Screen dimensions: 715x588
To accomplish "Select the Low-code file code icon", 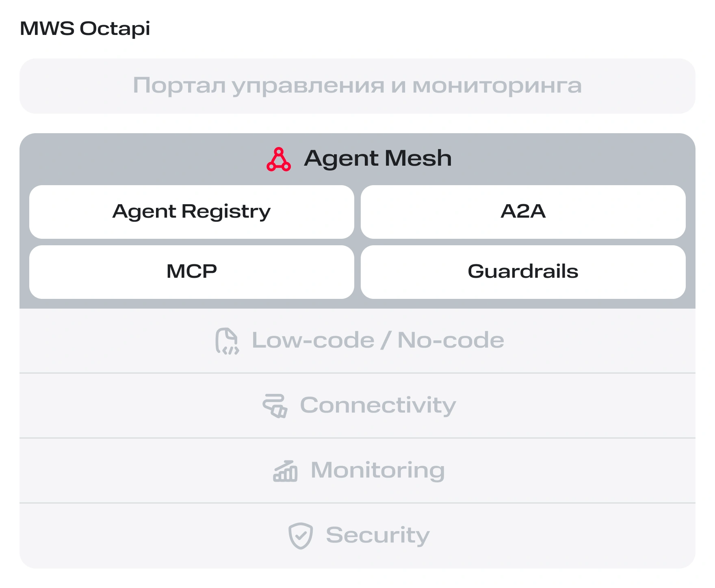I will click(227, 341).
